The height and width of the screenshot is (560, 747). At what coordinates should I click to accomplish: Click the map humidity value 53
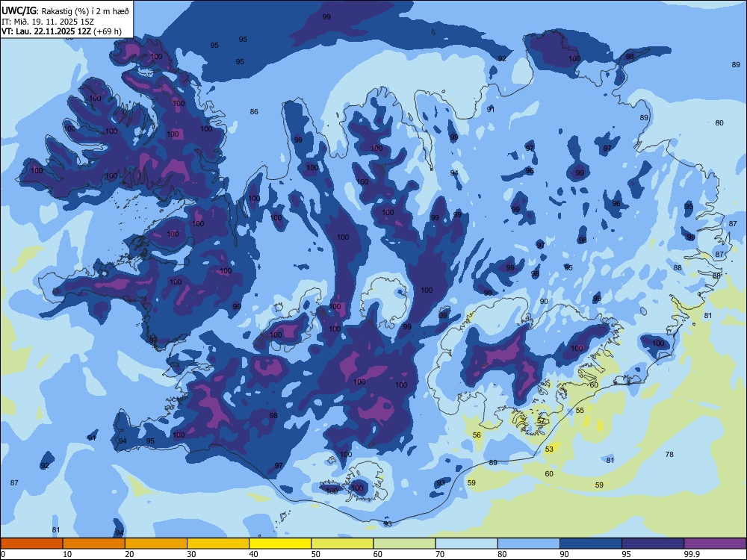tap(549, 449)
